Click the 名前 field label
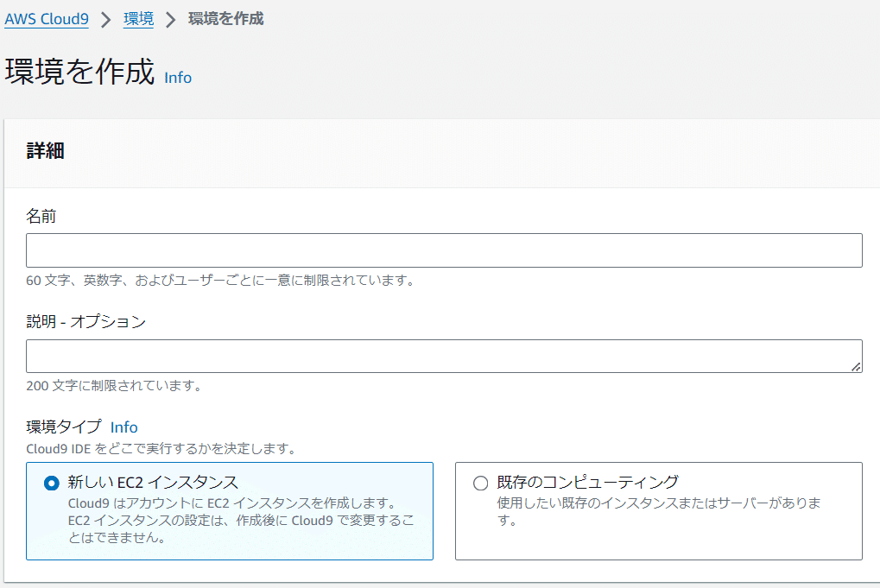 [41, 216]
